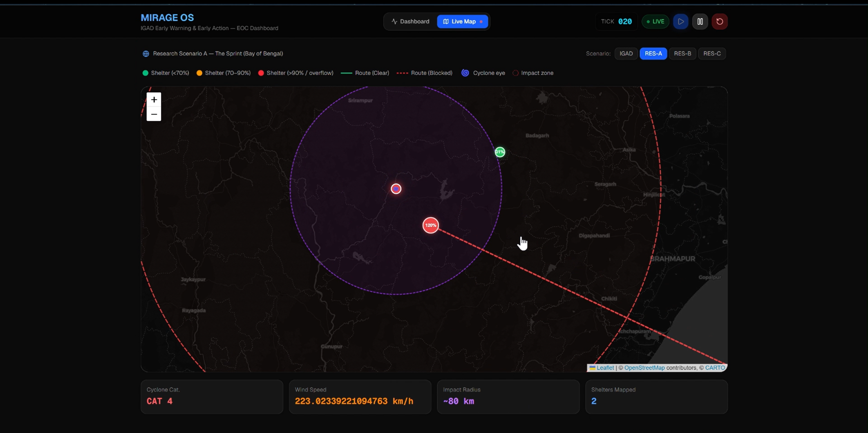Open the Leaflet attribution link
The height and width of the screenshot is (433, 868).
[605, 368]
